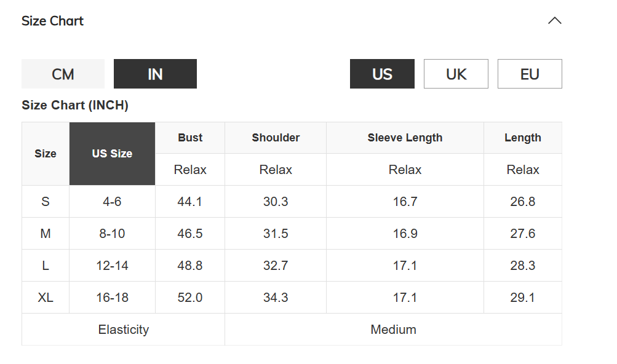617x364 pixels.
Task: Select the M size row label
Action: (46, 234)
